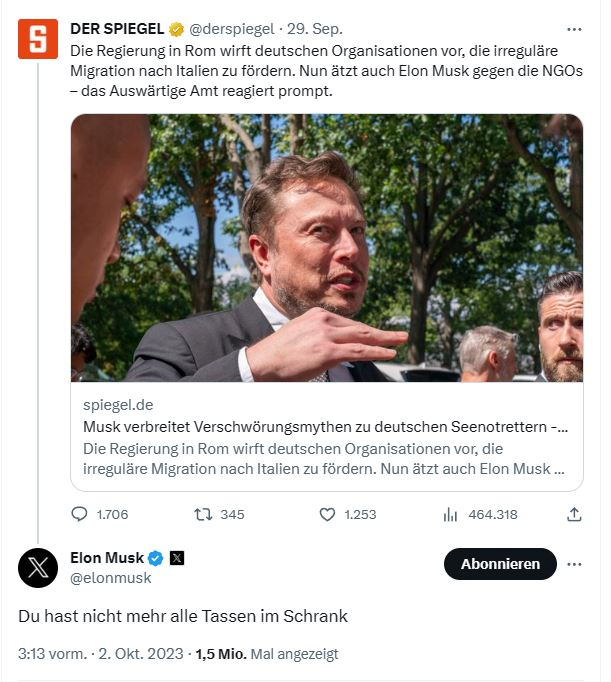Open the view statistics bar chart icon
The image size is (611, 682).
[x=450, y=515]
